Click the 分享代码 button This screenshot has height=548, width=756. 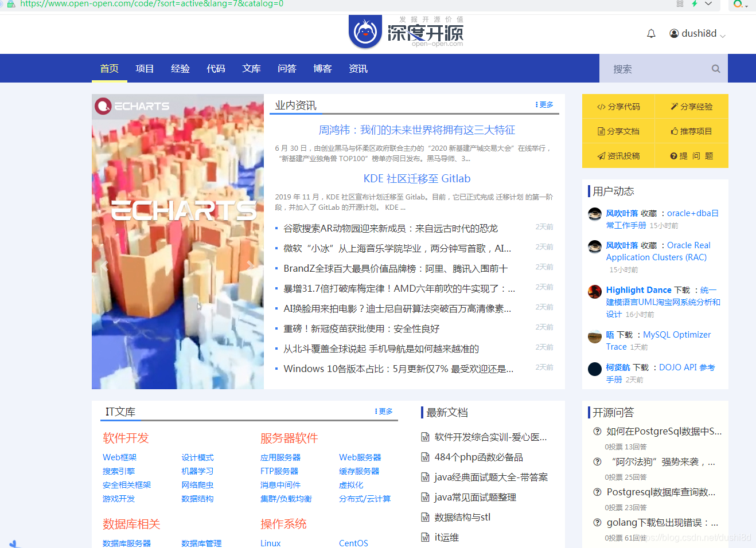(618, 107)
